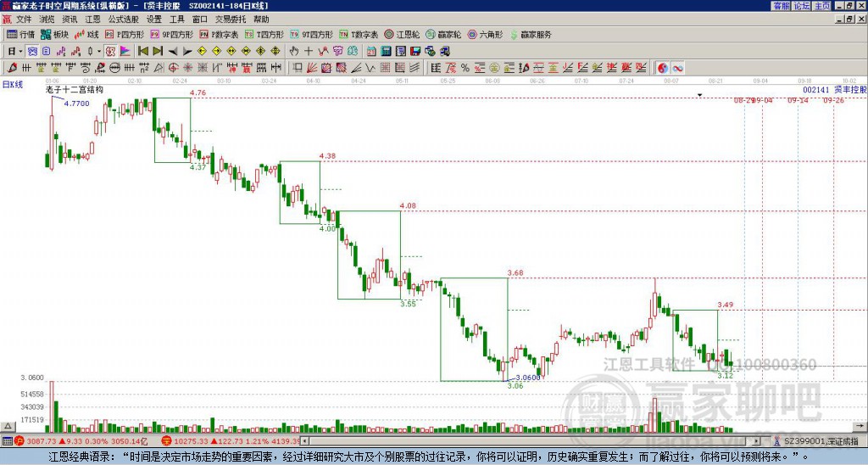Click the bottom horizontal scrollbar
Viewport: 868px width, 465px height.
coord(531,441)
